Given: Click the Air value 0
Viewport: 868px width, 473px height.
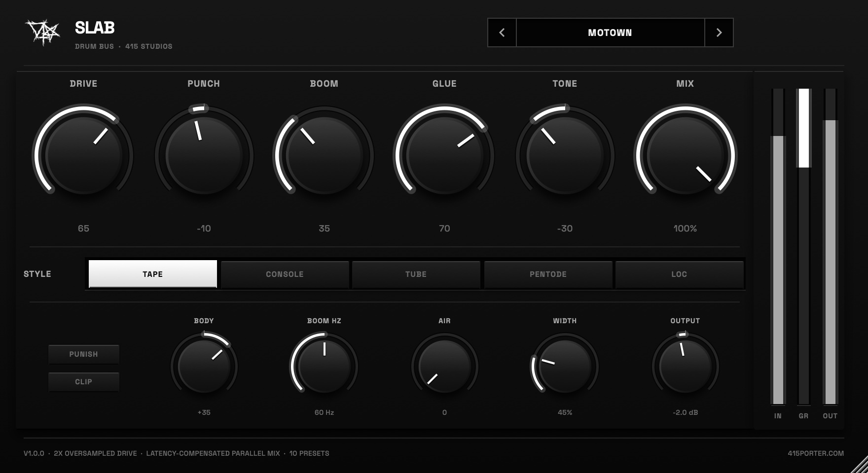Looking at the screenshot, I should 444,412.
